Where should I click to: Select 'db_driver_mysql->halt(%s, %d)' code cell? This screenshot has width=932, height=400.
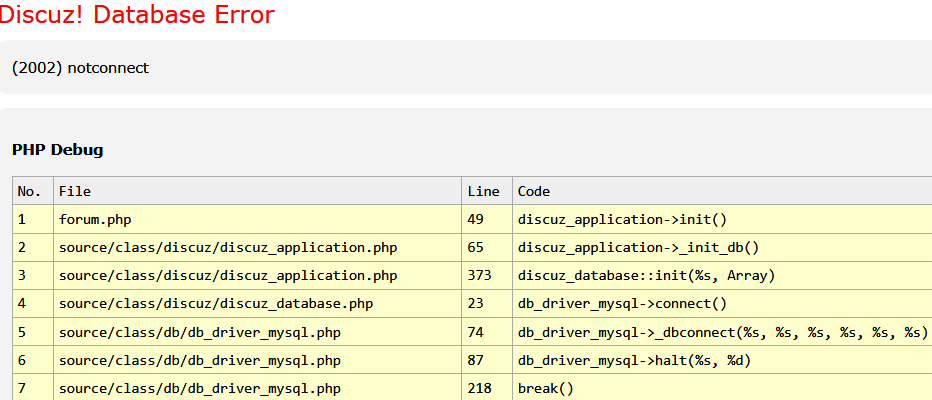pyautogui.click(x=722, y=360)
